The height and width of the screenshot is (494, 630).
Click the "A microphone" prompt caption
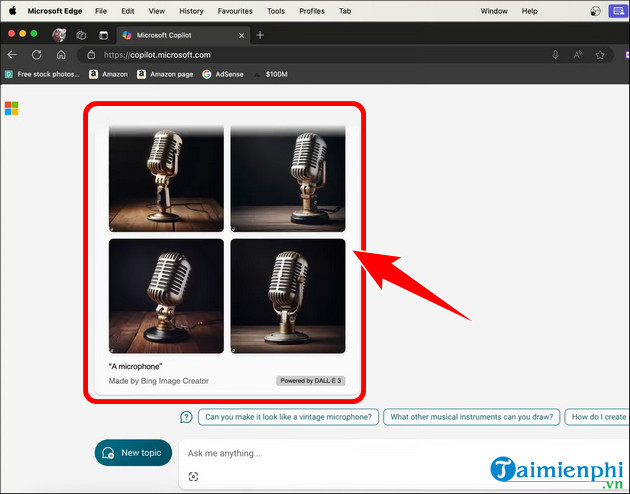135,366
